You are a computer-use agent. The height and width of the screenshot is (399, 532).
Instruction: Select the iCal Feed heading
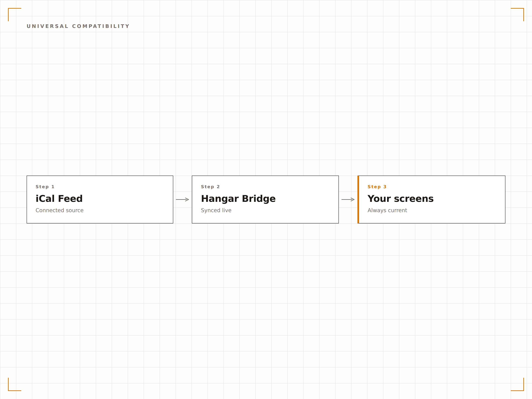point(59,199)
